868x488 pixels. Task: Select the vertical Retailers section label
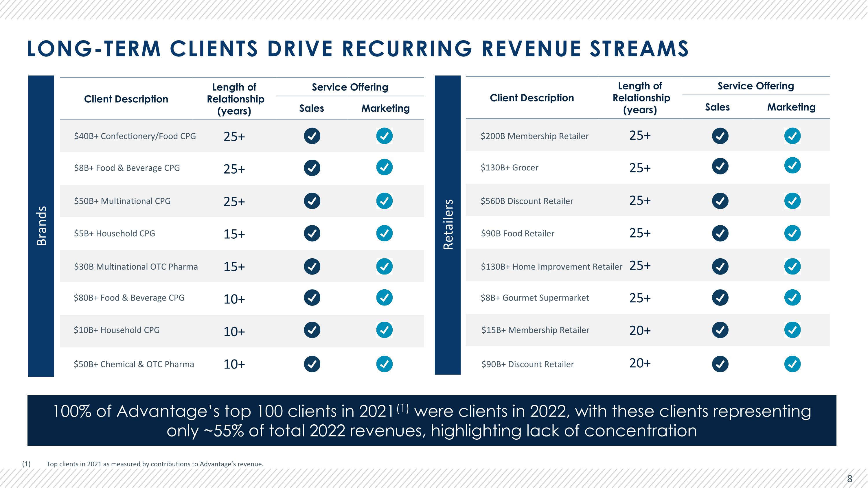pos(448,225)
